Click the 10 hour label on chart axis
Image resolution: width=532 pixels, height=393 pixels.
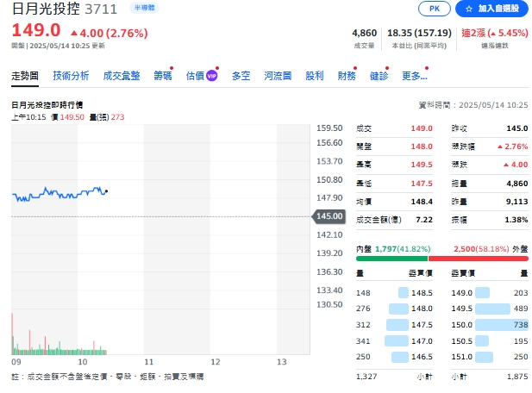pos(83,362)
